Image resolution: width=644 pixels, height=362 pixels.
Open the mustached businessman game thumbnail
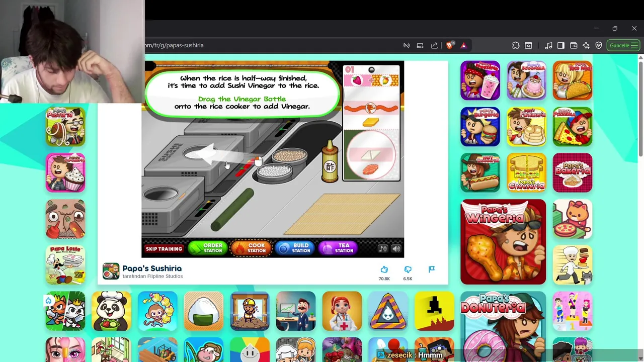(x=296, y=311)
